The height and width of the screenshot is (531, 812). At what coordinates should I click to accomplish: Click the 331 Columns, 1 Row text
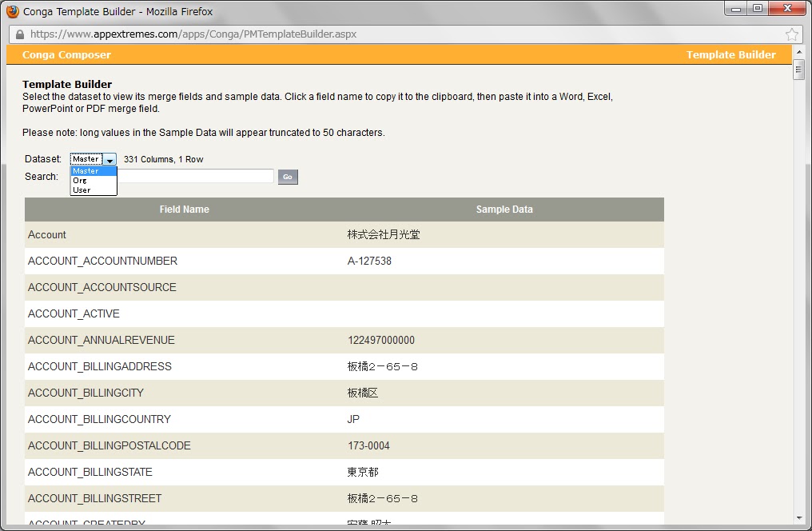point(163,160)
